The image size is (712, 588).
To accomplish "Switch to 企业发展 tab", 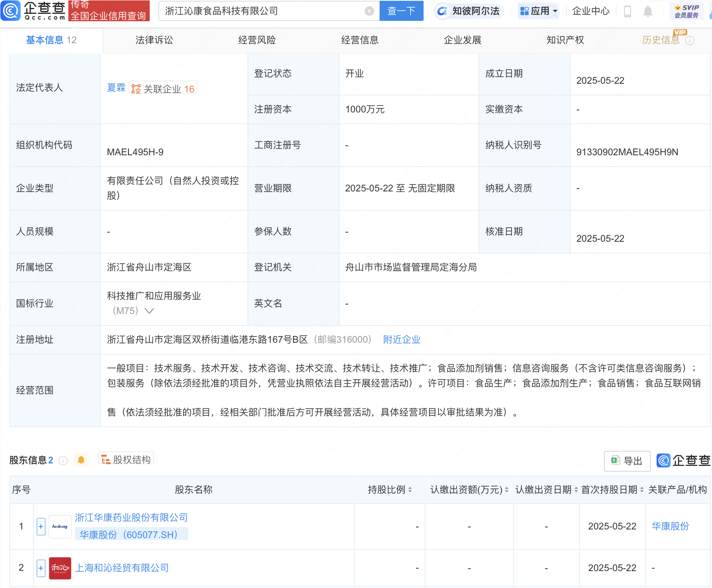I will [x=462, y=40].
